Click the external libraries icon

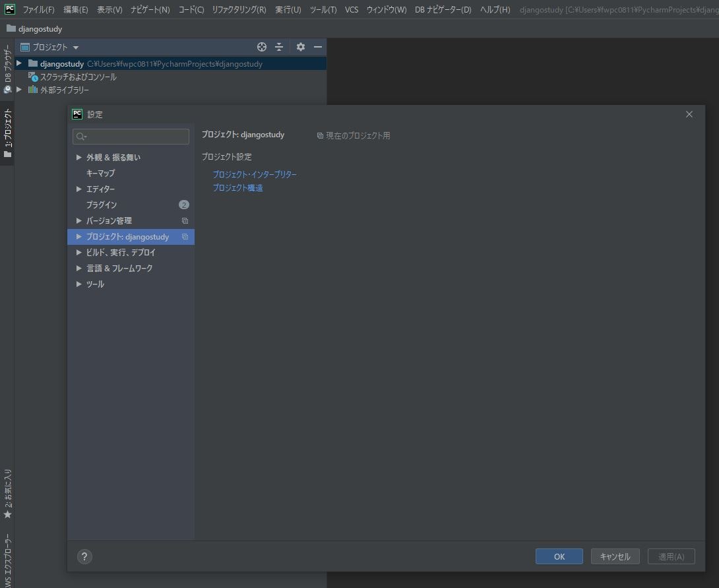32,90
